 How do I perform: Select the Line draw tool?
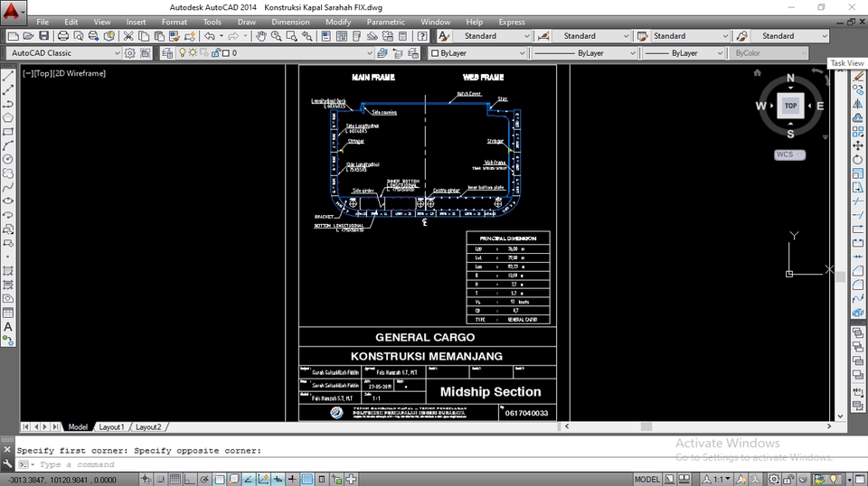tap(8, 76)
